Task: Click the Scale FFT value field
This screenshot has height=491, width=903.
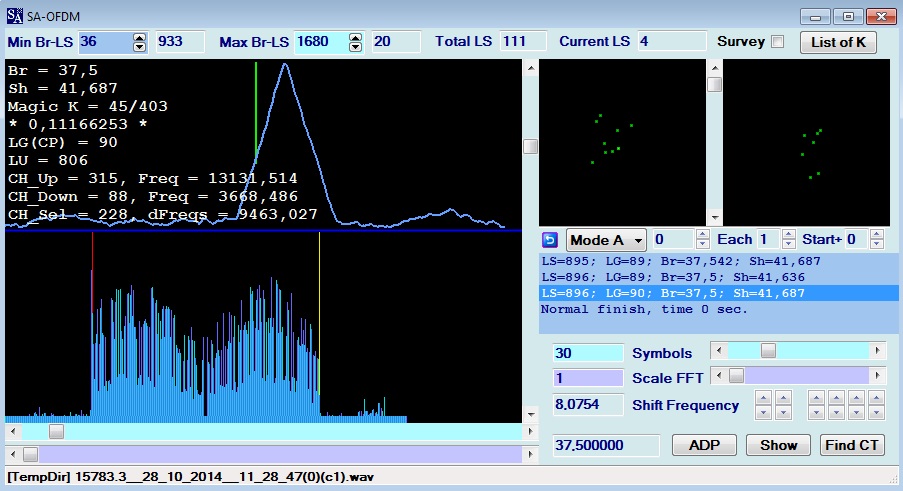Action: [588, 378]
